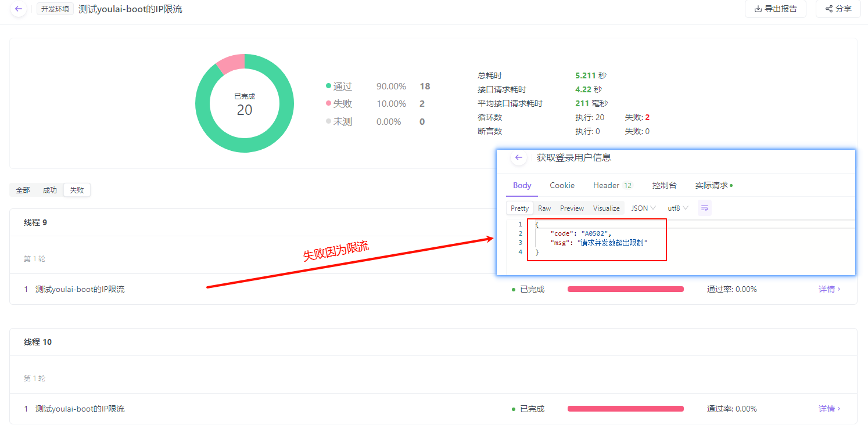Toggle the 失败 legend entry beside 10.00%

click(339, 104)
